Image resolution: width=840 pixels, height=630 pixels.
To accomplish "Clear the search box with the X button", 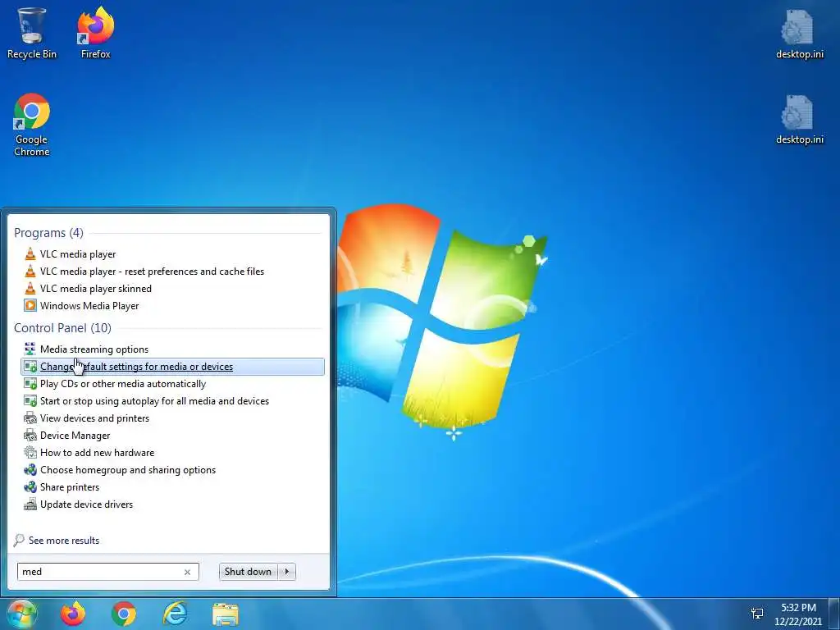I will 187,572.
